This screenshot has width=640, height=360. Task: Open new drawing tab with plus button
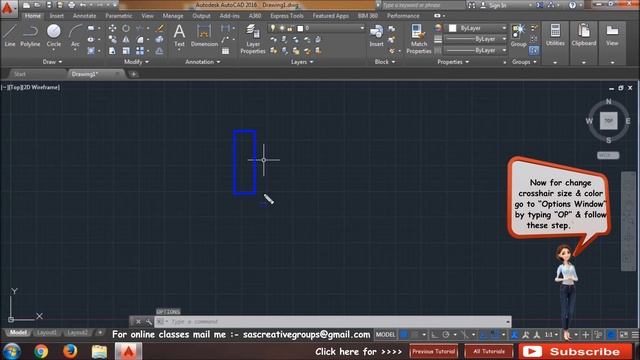coord(133,74)
